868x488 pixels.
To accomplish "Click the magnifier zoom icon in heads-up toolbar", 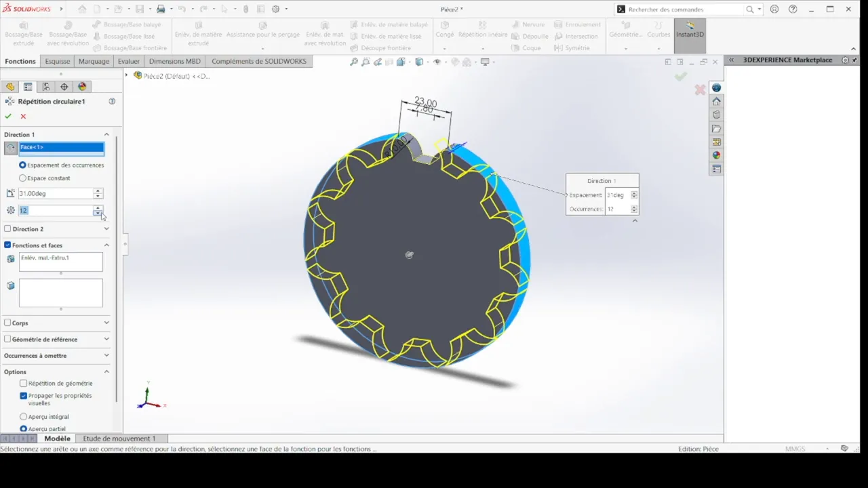I will tap(353, 61).
